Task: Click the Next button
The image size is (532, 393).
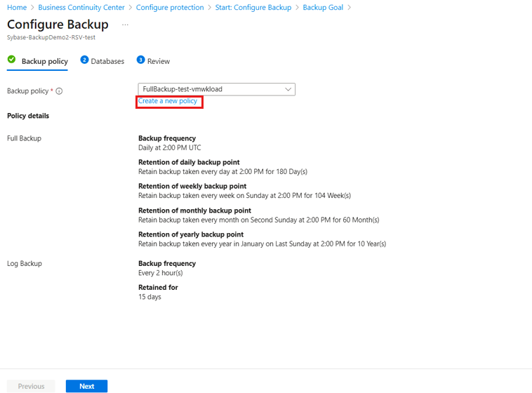Action: (x=86, y=386)
